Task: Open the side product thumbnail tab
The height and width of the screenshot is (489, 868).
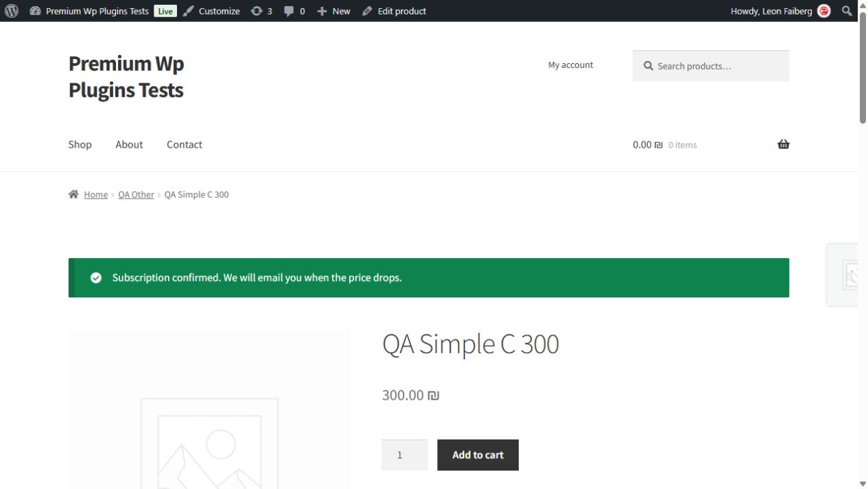Action: (843, 275)
